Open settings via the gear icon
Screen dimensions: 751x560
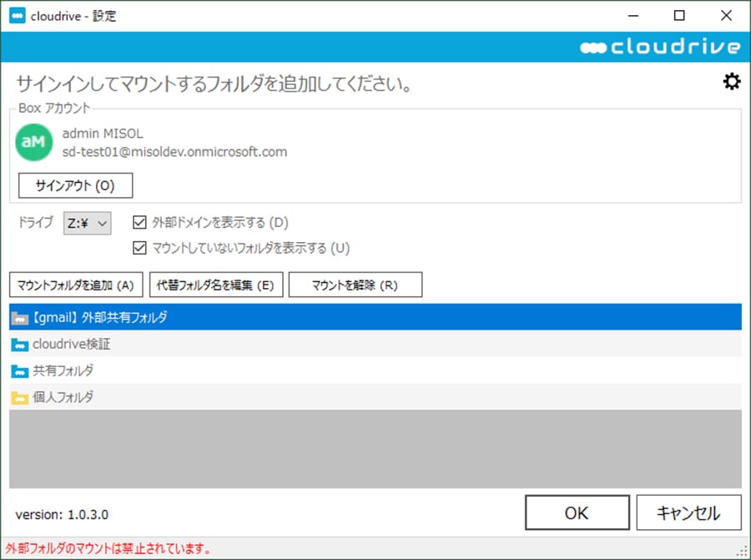731,82
